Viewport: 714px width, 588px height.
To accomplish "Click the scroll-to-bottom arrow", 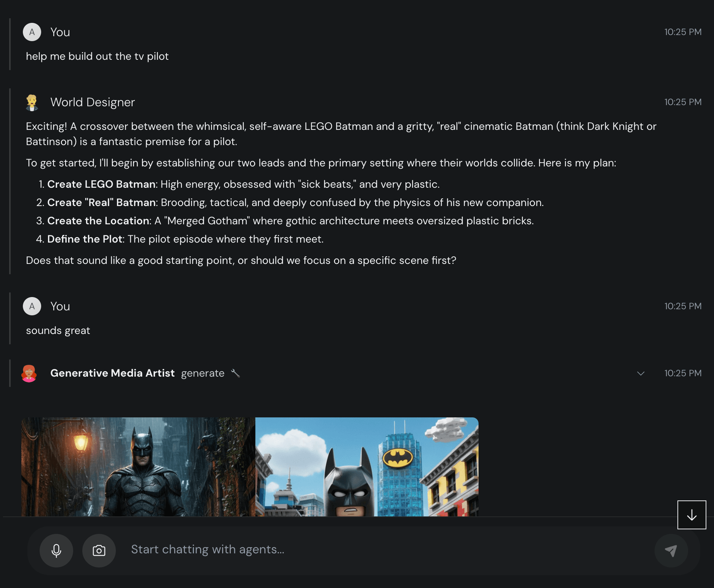I will click(x=692, y=515).
